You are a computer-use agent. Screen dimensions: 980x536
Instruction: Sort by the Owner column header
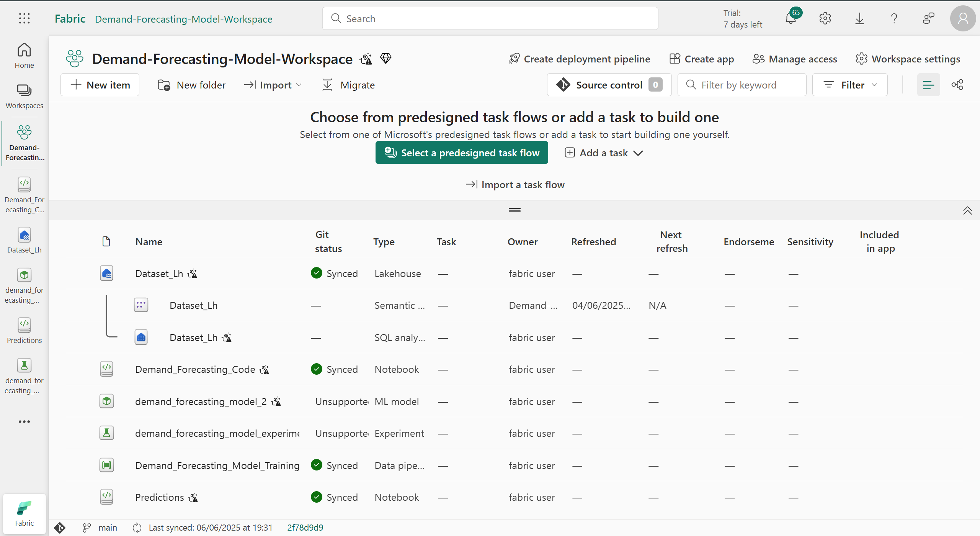(523, 241)
